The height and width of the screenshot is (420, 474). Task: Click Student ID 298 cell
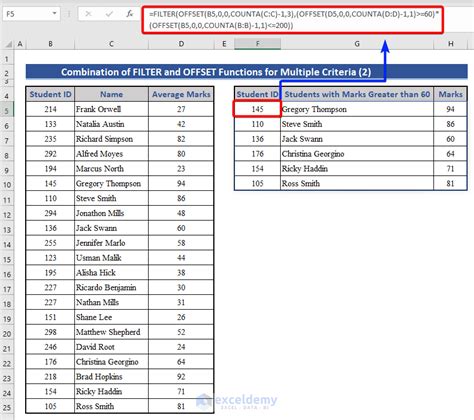pos(50,332)
